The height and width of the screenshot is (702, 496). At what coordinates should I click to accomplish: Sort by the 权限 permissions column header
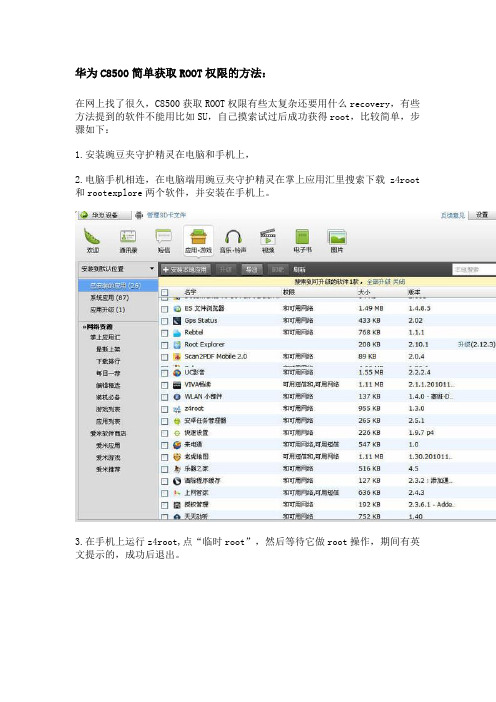click(x=289, y=292)
